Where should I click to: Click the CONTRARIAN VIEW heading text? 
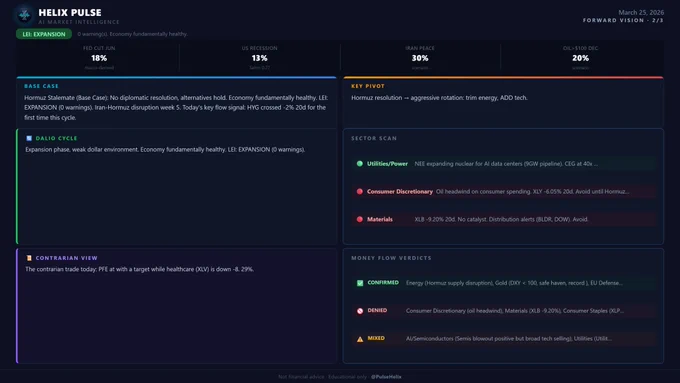(66, 258)
